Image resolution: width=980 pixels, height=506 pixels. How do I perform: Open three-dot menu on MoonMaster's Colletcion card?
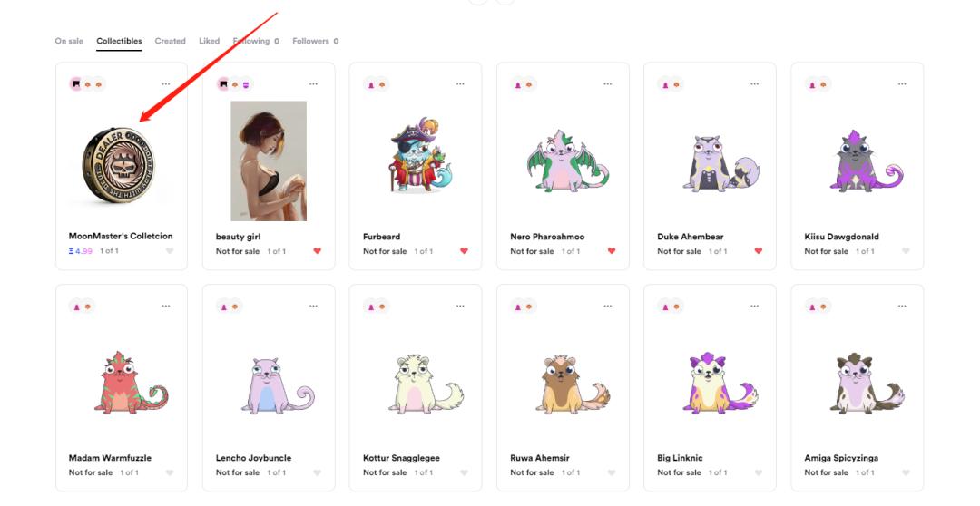coord(166,84)
